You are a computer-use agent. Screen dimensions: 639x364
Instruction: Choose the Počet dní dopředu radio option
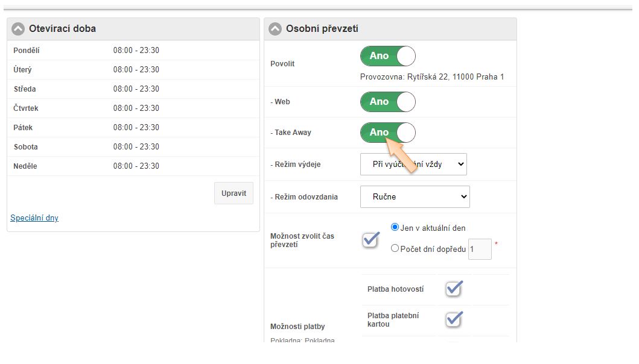tap(395, 248)
